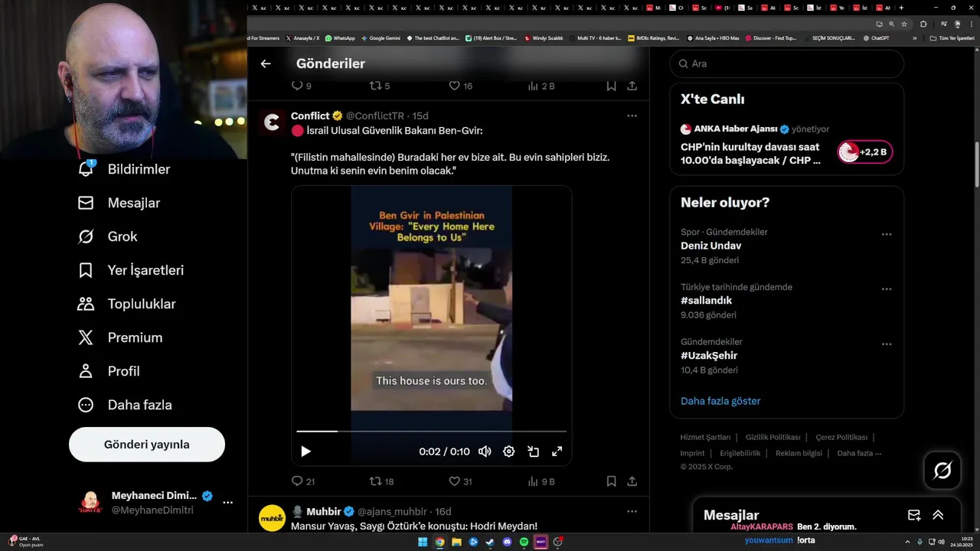Play the Ben Gvir video
The width and height of the screenshot is (980, 551).
(305, 452)
